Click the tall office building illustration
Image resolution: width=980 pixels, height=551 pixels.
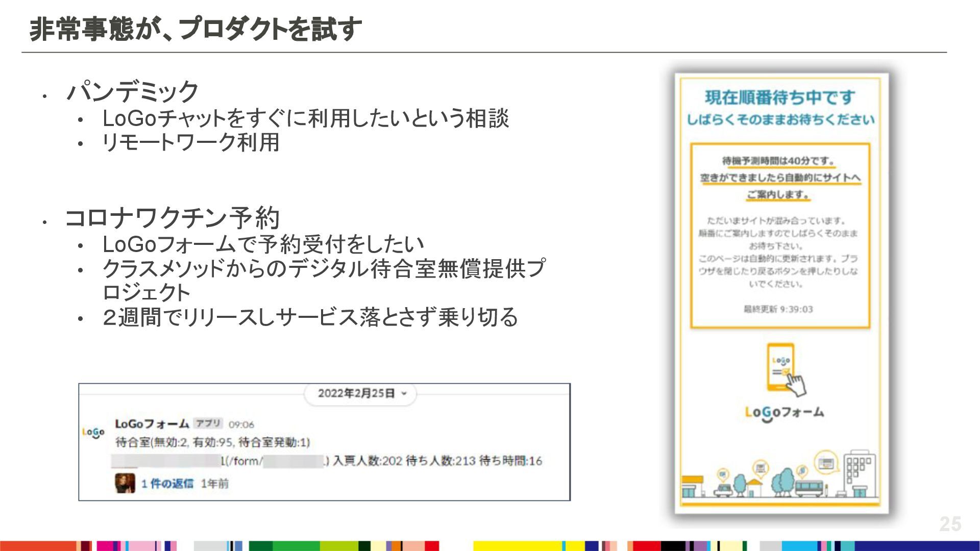pos(860,473)
